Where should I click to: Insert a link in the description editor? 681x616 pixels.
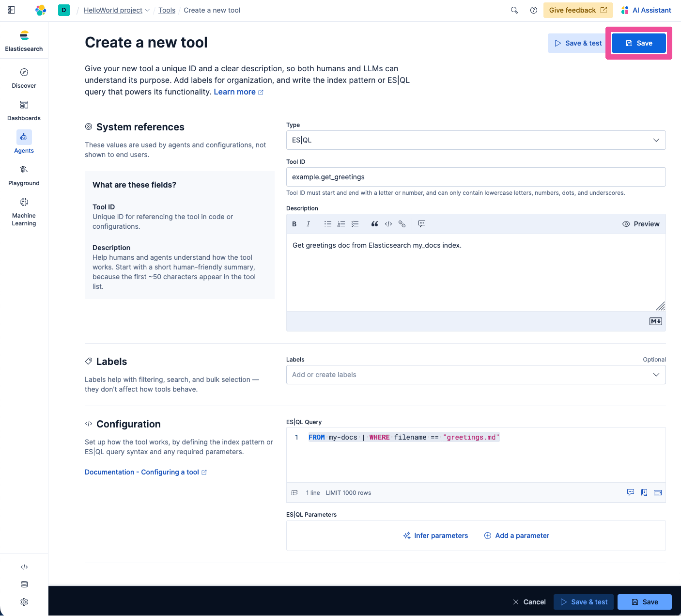tap(402, 224)
